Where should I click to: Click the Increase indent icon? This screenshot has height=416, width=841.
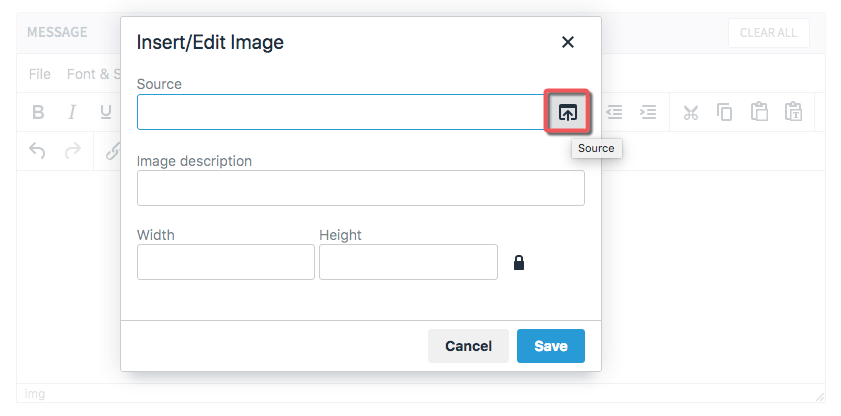tap(648, 112)
